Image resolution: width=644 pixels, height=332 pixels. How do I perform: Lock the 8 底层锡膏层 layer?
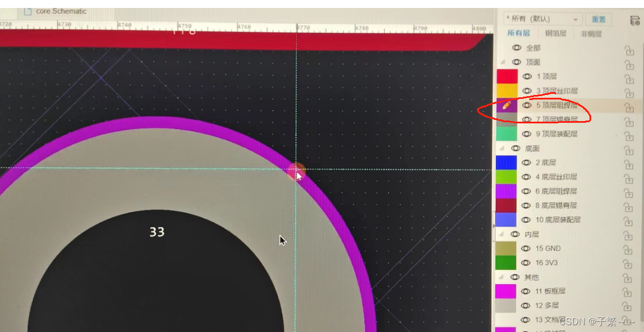pyautogui.click(x=629, y=208)
